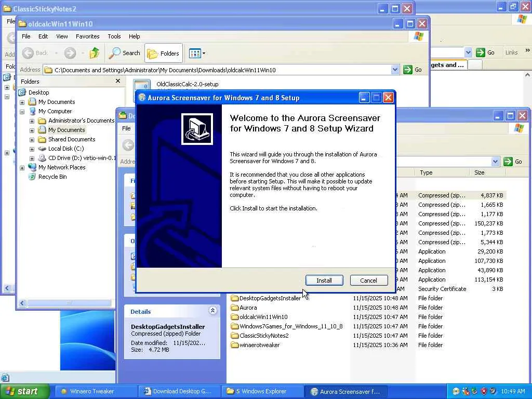Click the Install button in Aurora setup

coord(324,280)
